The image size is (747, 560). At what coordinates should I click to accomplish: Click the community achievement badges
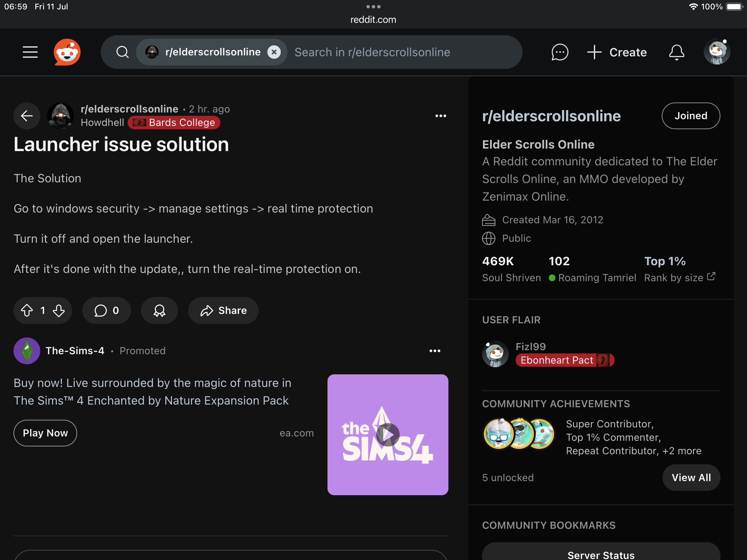(x=519, y=433)
